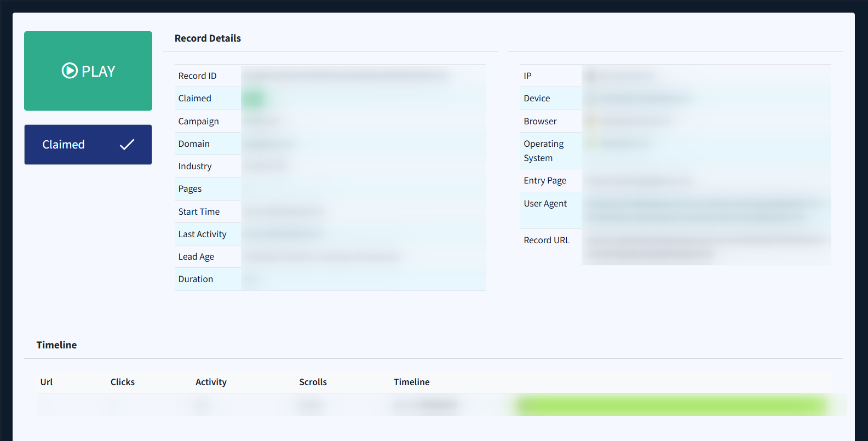The image size is (868, 441).
Task: Click the Lead Age row value
Action: point(322,256)
